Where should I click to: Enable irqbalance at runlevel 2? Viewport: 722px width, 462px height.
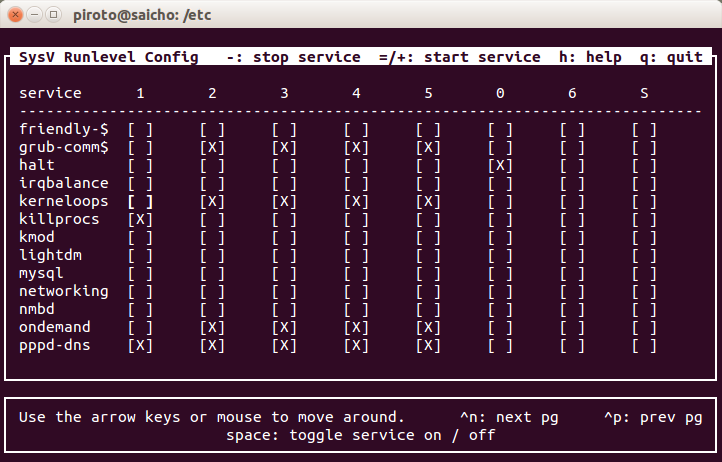point(213,183)
